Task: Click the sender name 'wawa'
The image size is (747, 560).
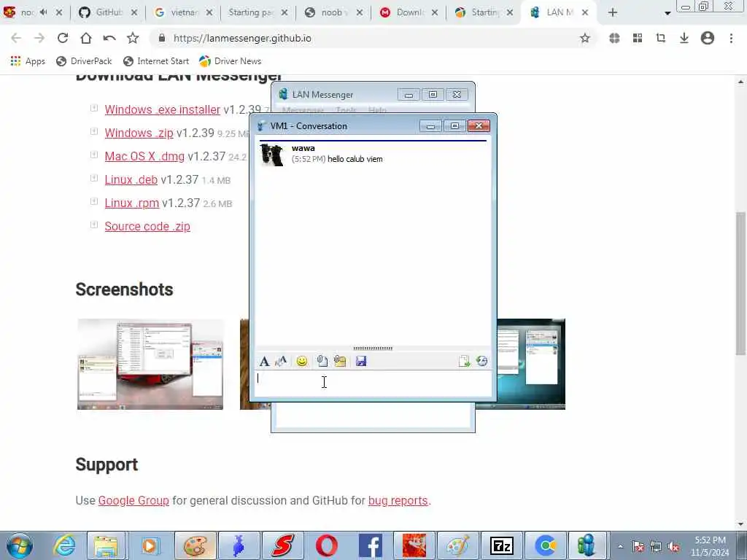Action: 303,148
